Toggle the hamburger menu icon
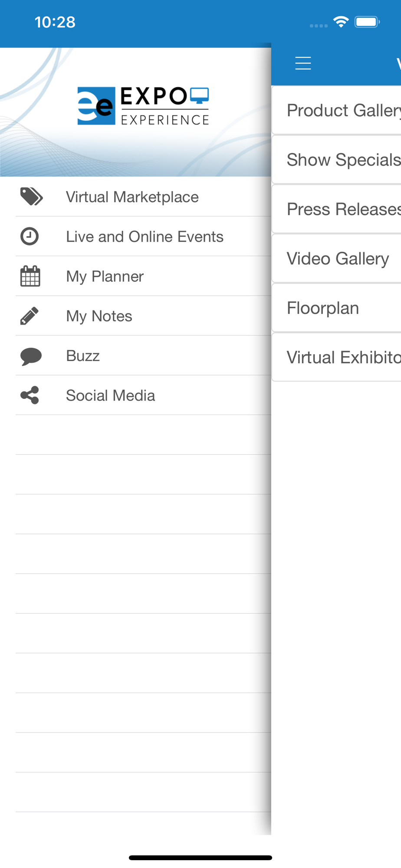The height and width of the screenshot is (868, 401). click(303, 63)
